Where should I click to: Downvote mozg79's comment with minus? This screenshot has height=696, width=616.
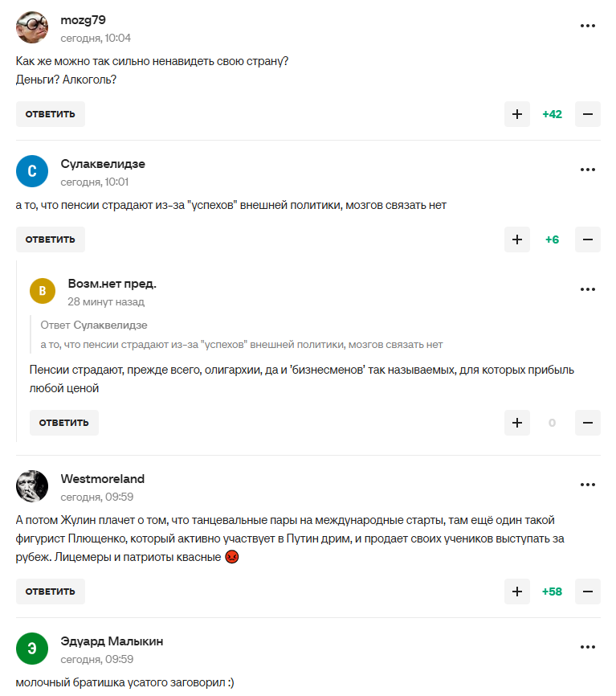point(588,114)
